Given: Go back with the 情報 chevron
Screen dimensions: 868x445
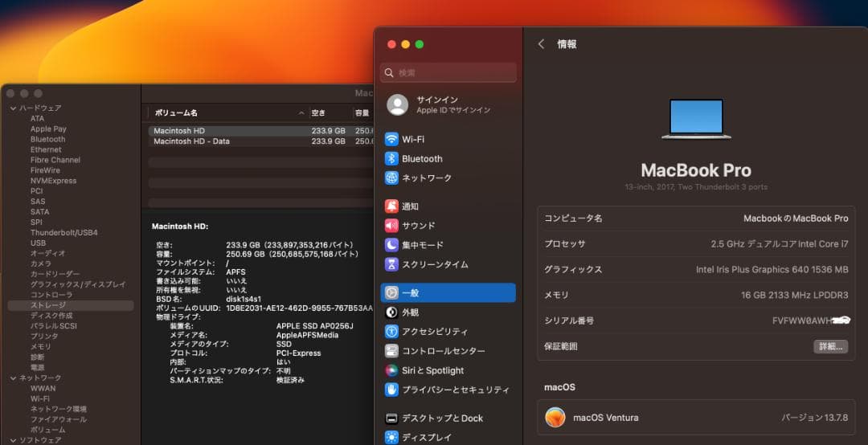Looking at the screenshot, I should (x=542, y=44).
